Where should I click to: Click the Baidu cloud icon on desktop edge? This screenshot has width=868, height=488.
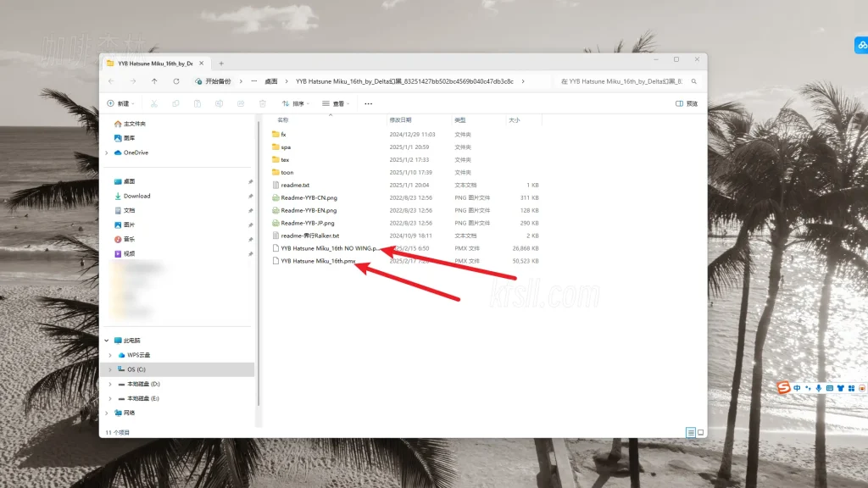[860, 45]
